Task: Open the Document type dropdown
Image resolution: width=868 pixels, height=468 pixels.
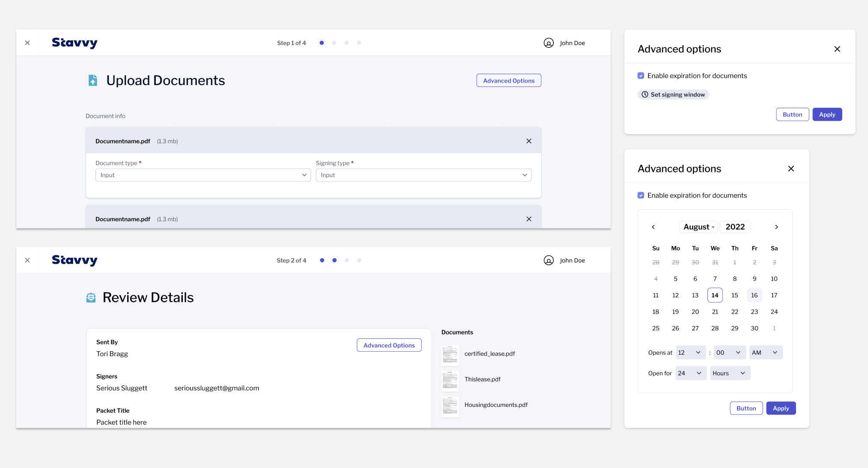Action: tap(203, 175)
